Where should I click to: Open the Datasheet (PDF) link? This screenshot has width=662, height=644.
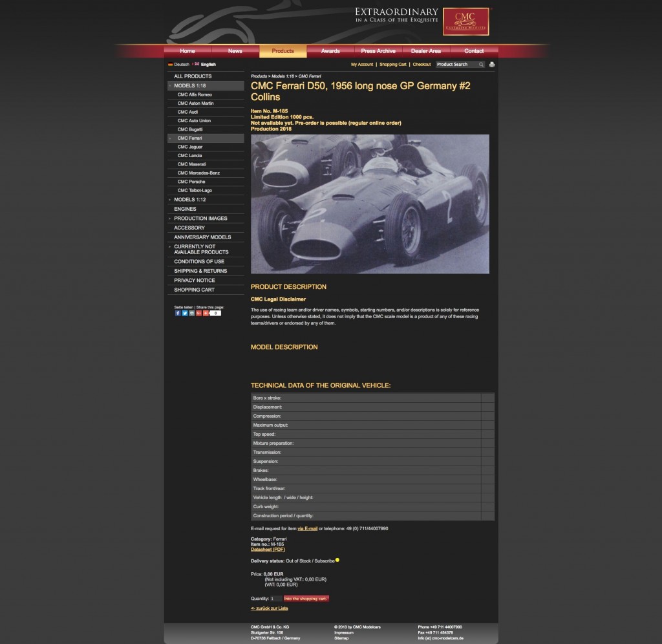pos(268,550)
